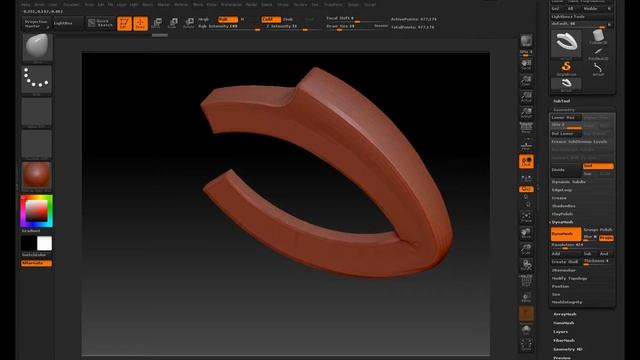Click the Divide button
Viewport: 640px width, 360px height.
(x=565, y=170)
